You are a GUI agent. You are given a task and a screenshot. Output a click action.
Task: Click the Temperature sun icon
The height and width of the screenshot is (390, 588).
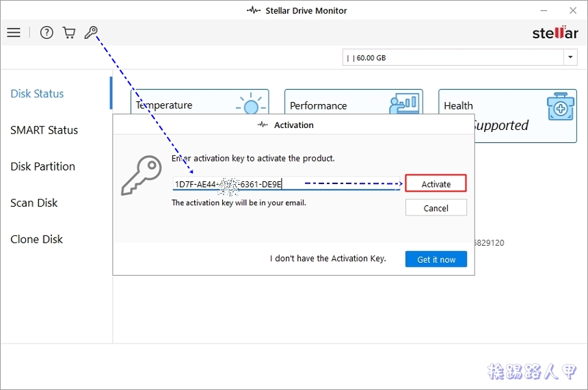pos(251,103)
